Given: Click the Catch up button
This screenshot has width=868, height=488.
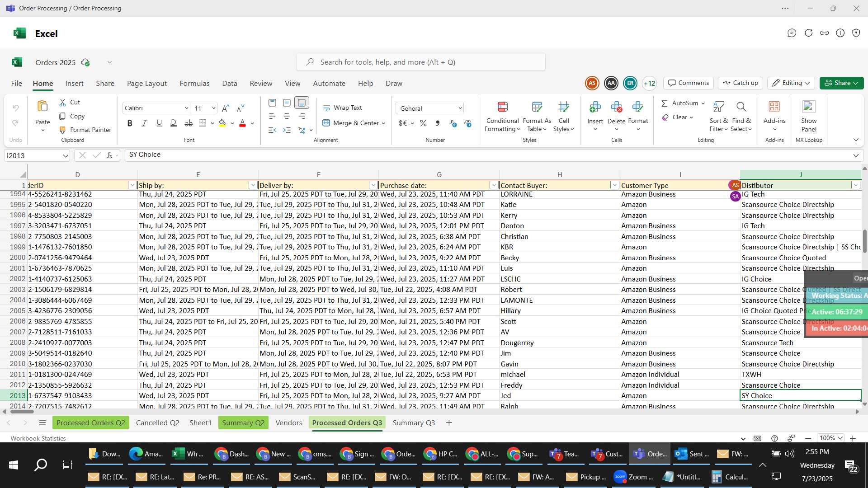Looking at the screenshot, I should click(x=741, y=83).
